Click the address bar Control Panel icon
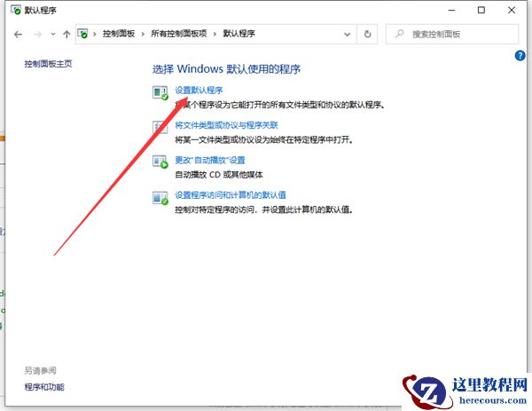532x411 pixels. point(82,34)
